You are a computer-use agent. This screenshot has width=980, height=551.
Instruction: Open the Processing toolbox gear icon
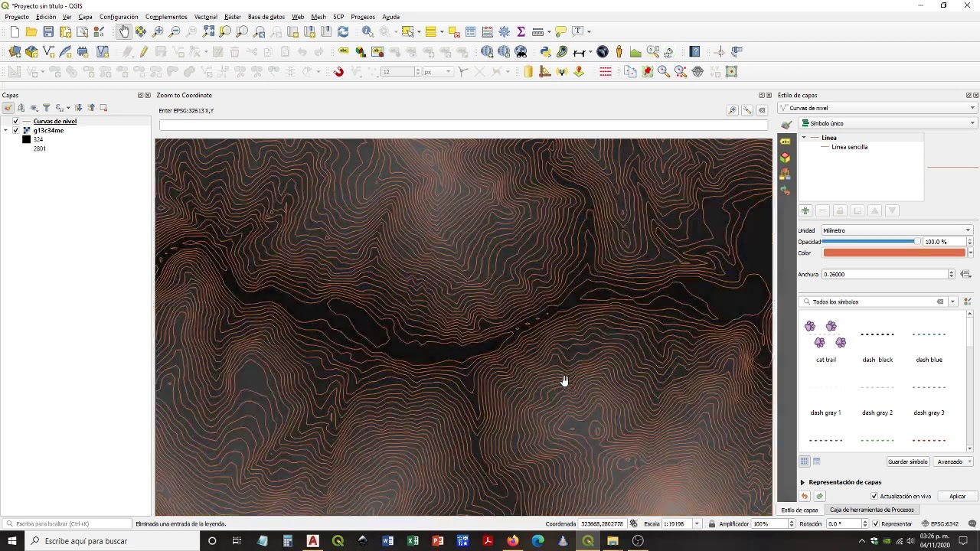504,31
